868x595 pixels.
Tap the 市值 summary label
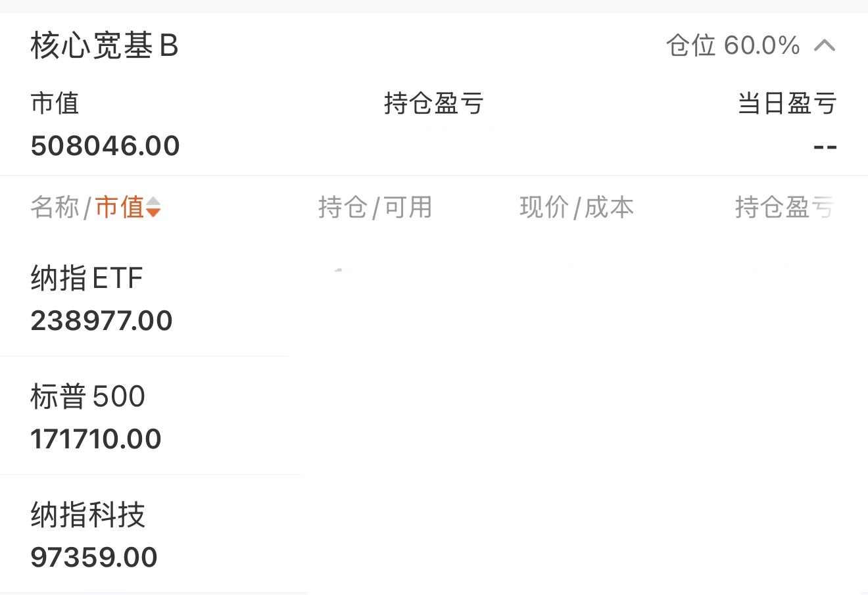pos(55,103)
